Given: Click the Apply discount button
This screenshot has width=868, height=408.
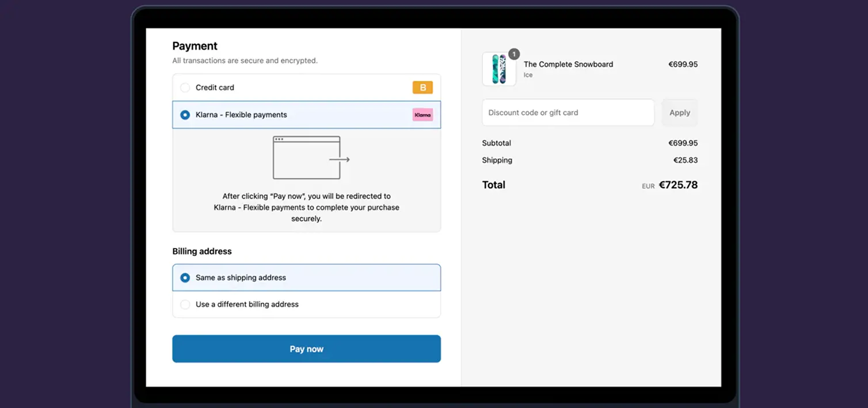Looking at the screenshot, I should 679,112.
